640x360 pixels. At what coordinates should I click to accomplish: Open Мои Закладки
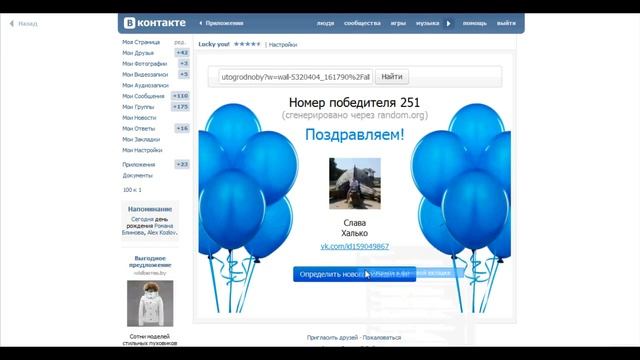141,140
